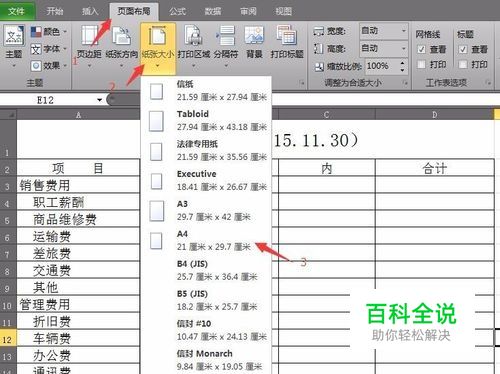Switch to the 视图 view tab
Viewport: 500px width, 374px height.
pos(284,11)
